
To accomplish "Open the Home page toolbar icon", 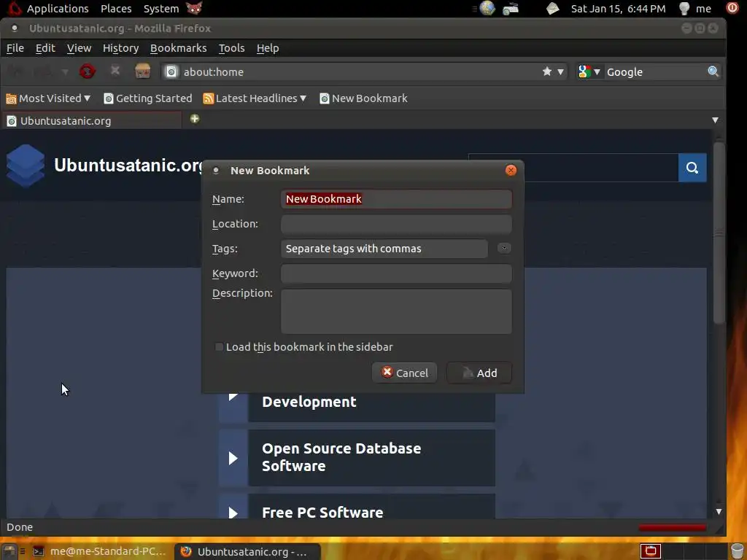I will coord(142,71).
